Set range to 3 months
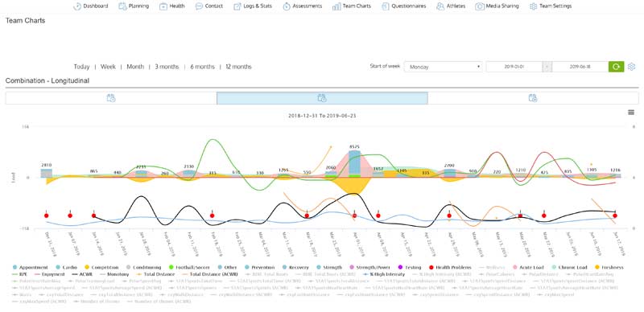Image resolution: width=644 pixels, height=312 pixels. (167, 67)
